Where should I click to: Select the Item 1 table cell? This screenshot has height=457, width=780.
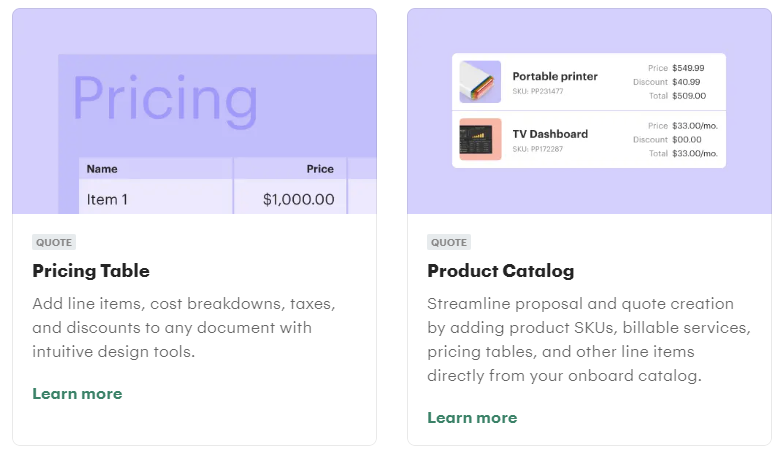[156, 197]
